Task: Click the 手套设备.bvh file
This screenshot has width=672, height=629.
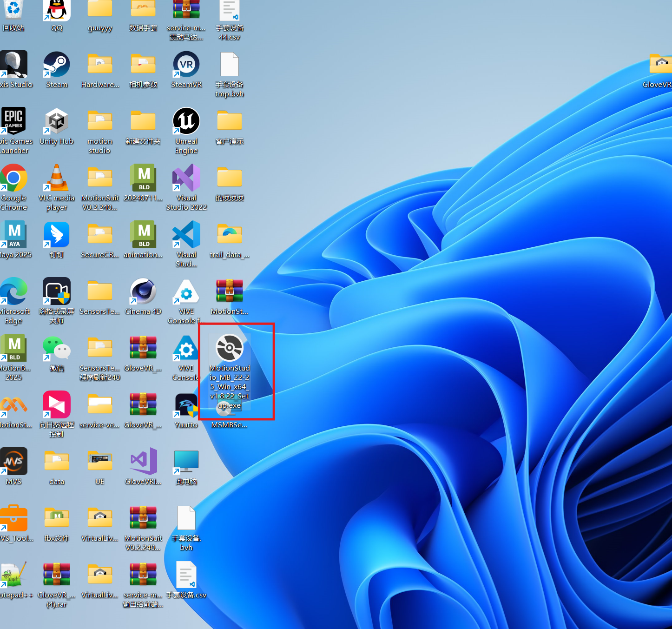Action: point(186,518)
